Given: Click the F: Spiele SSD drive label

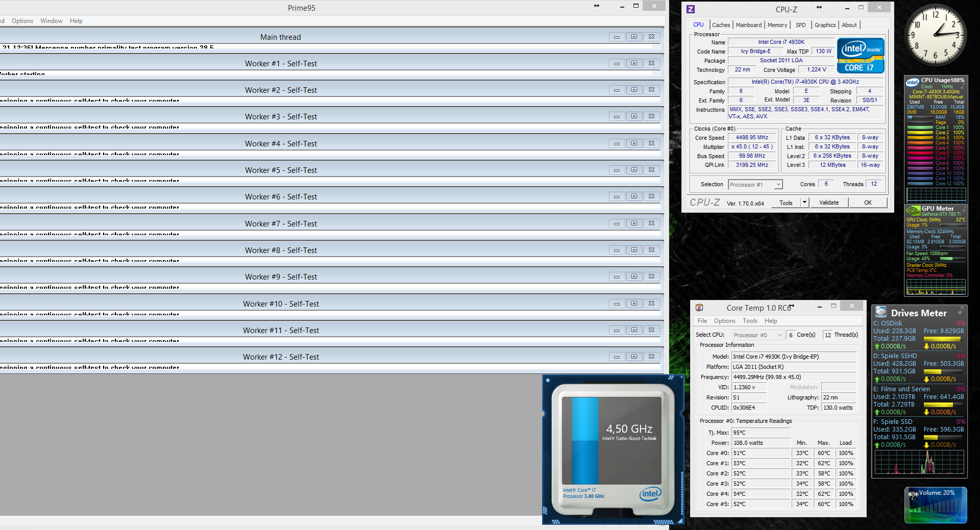Looking at the screenshot, I should (893, 421).
